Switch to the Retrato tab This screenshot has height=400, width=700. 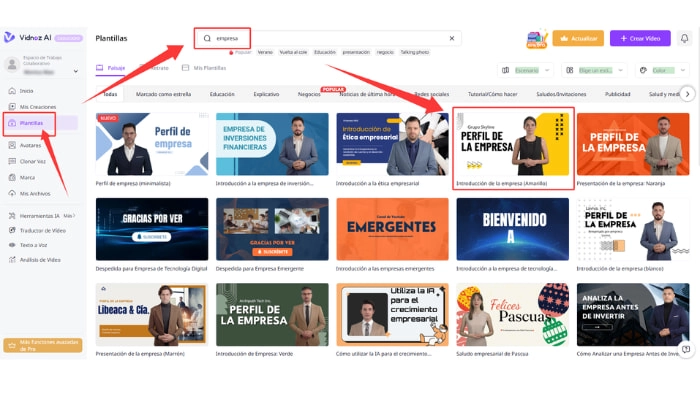pos(154,68)
